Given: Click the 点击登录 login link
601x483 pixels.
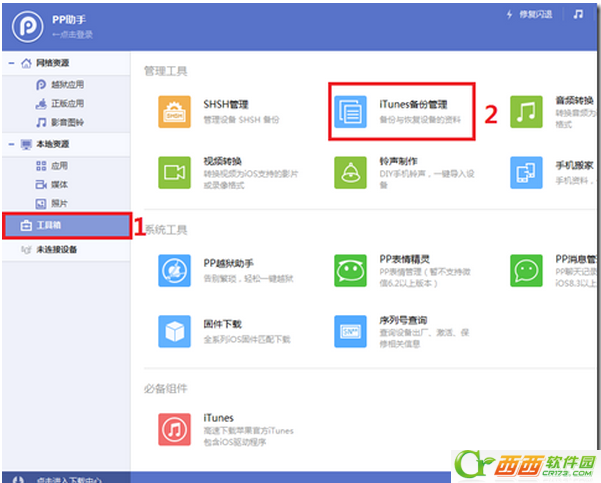Looking at the screenshot, I should pyautogui.click(x=72, y=34).
